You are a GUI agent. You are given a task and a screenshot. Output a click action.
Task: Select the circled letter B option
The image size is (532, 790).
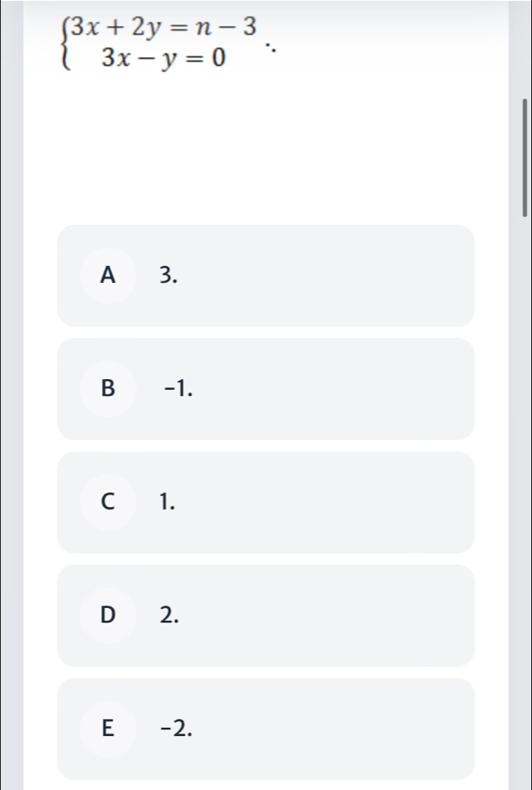tap(108, 389)
